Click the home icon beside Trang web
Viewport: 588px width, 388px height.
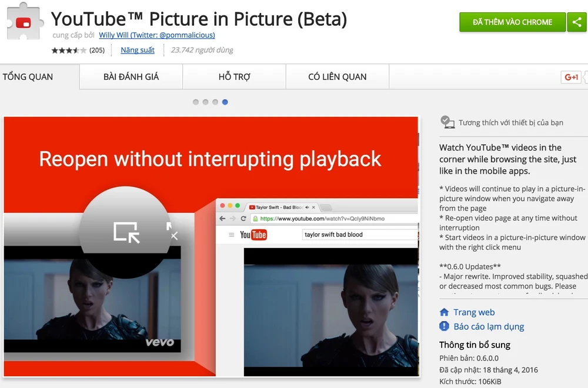pyautogui.click(x=445, y=312)
